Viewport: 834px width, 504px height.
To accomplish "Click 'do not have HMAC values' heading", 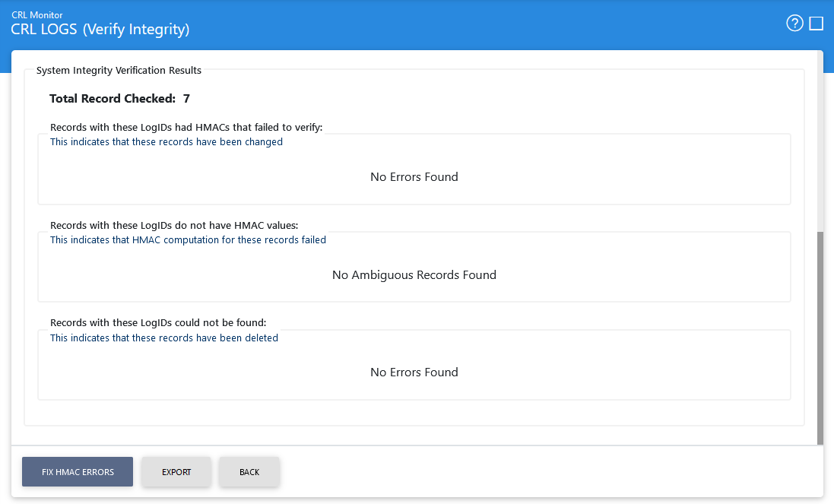I will 174,225.
